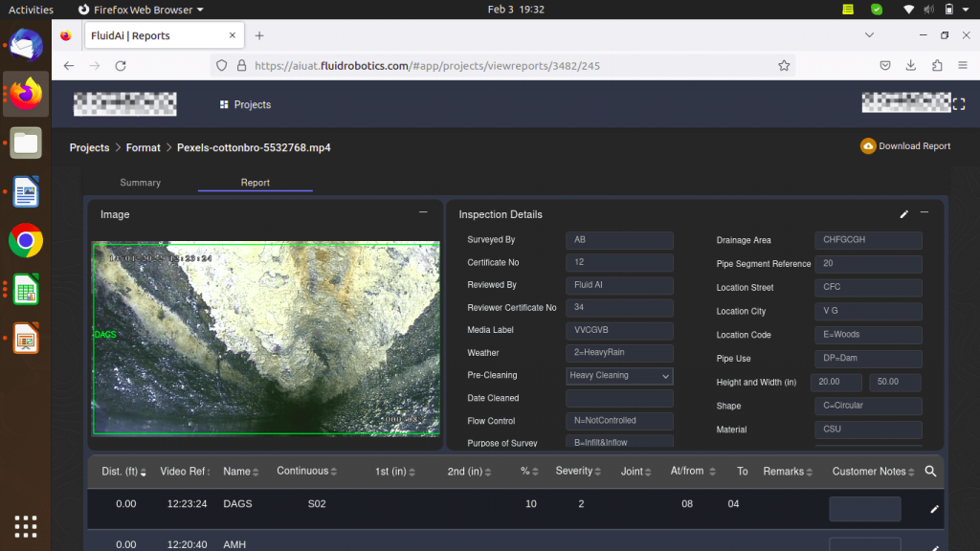This screenshot has width=980, height=551.
Task: Click the Customer Notes field for DAGS row
Action: (864, 509)
